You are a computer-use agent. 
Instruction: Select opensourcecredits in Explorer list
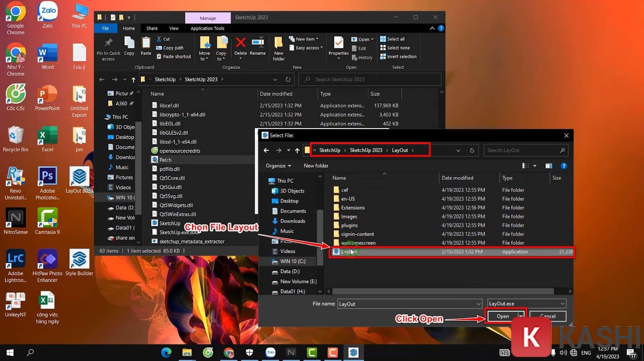point(180,151)
